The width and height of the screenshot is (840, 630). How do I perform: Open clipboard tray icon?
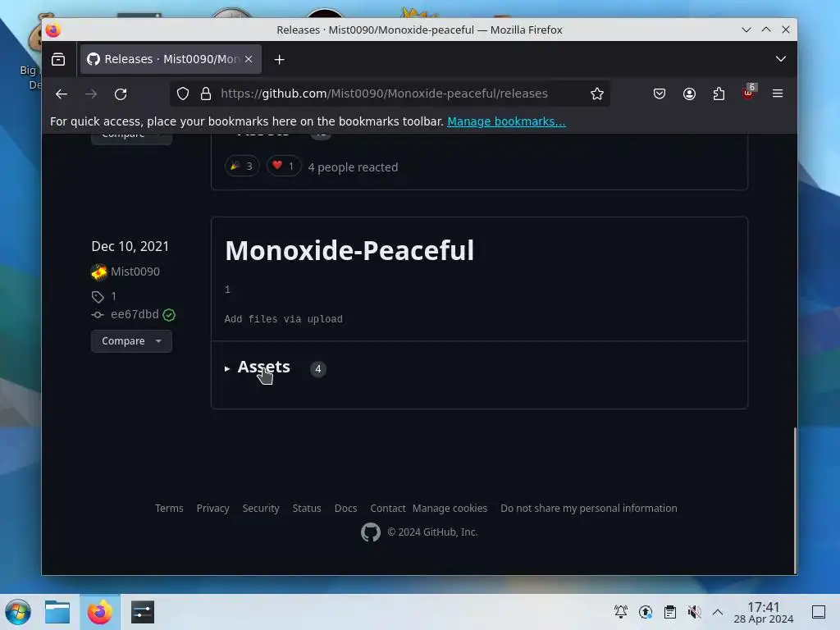click(669, 612)
